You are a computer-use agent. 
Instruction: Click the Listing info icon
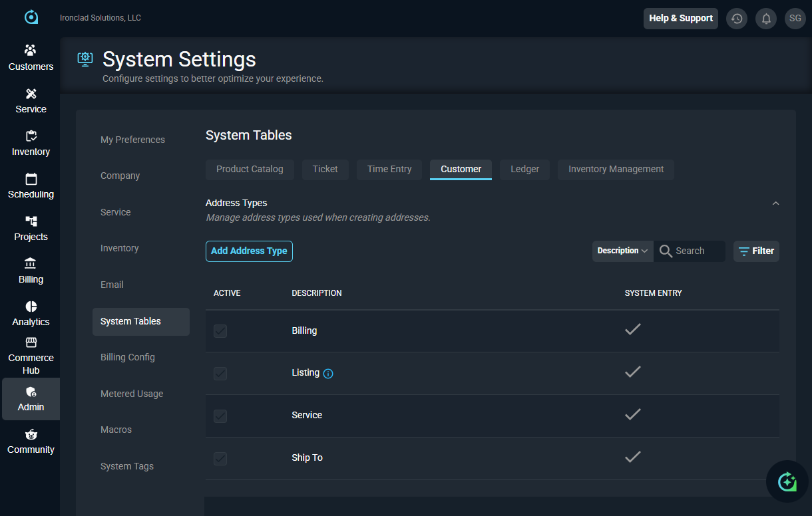click(x=328, y=374)
